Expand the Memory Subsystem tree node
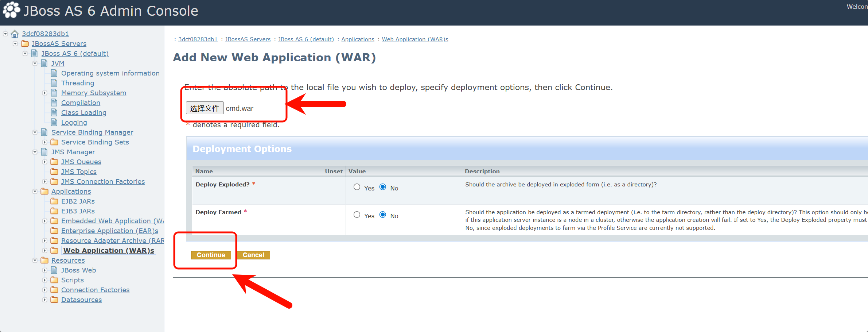868x332 pixels. click(44, 93)
